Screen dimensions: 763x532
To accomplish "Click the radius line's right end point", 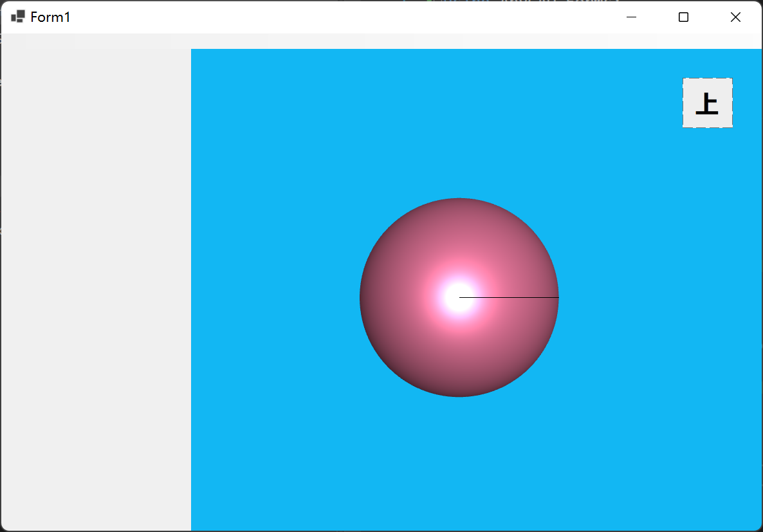I will point(558,297).
